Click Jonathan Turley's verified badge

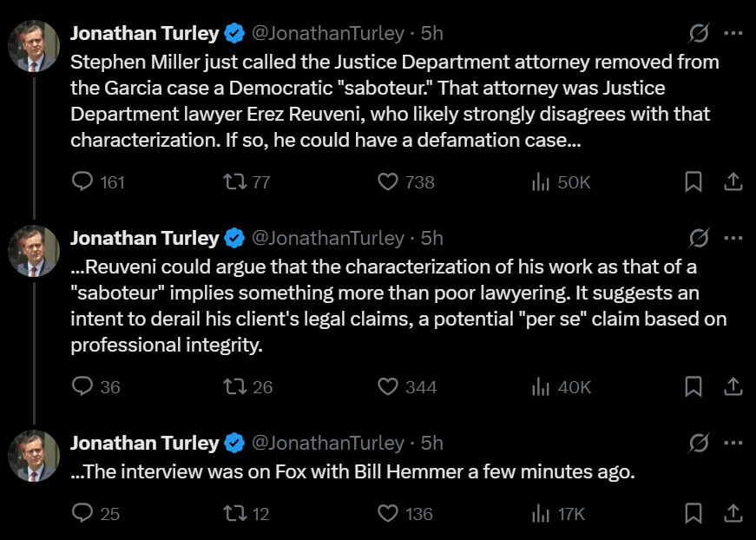[x=231, y=33]
